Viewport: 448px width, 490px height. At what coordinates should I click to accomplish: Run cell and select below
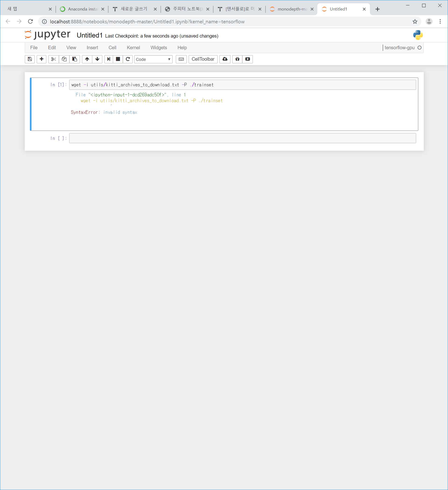109,59
